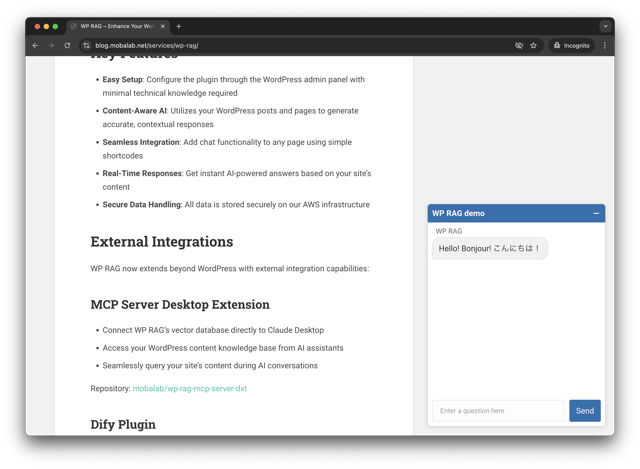Open site information icon in address bar
This screenshot has width=640, height=469.
pos(86,45)
